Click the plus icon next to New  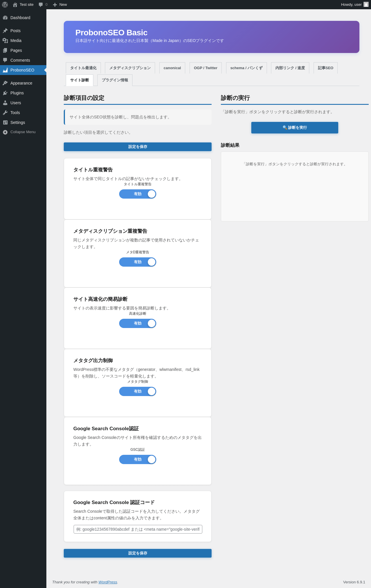pos(55,5)
